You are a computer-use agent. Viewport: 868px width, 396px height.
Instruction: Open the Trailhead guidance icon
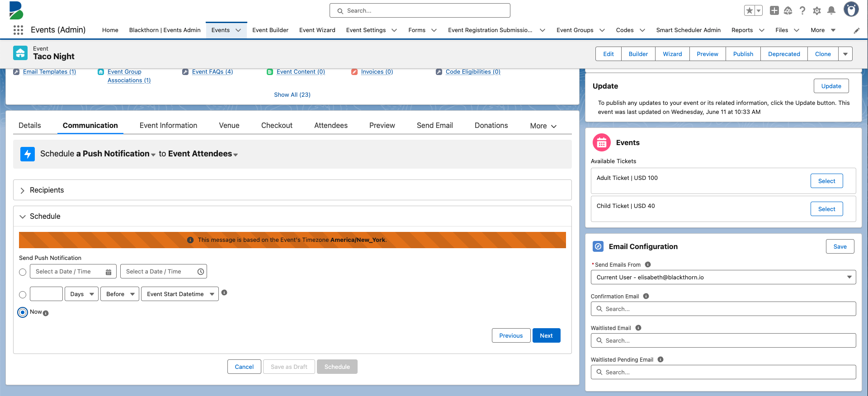click(x=788, y=10)
